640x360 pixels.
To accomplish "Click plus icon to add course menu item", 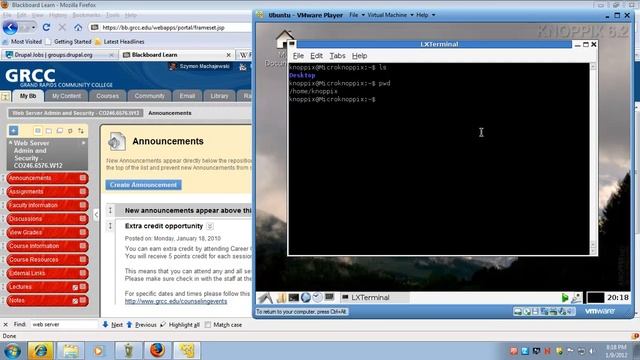I will point(13,131).
